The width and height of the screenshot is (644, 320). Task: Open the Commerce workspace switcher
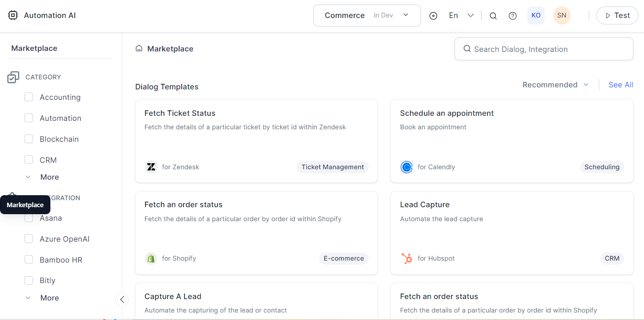pyautogui.click(x=367, y=15)
